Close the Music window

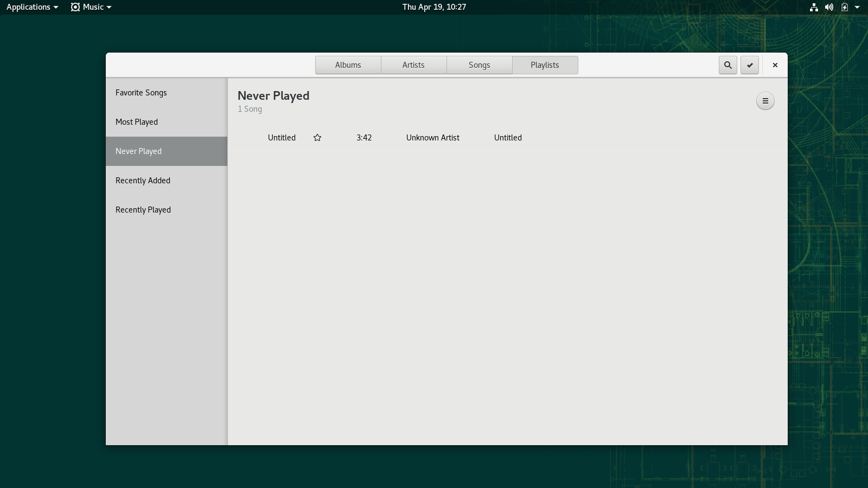[775, 65]
